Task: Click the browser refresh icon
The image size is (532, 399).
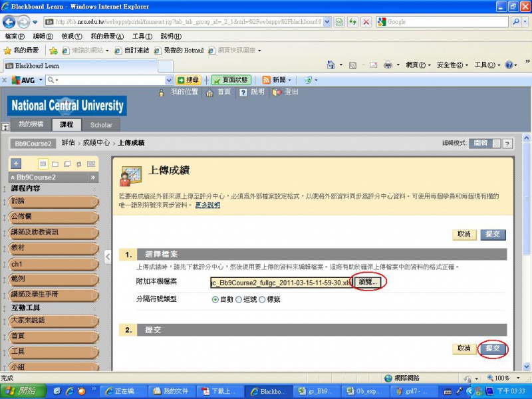Action: (x=353, y=22)
